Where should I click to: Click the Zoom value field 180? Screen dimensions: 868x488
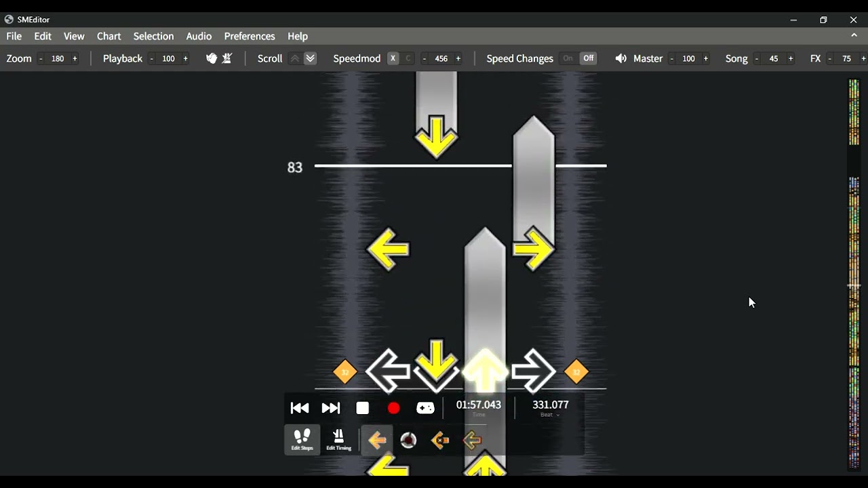[x=58, y=58]
